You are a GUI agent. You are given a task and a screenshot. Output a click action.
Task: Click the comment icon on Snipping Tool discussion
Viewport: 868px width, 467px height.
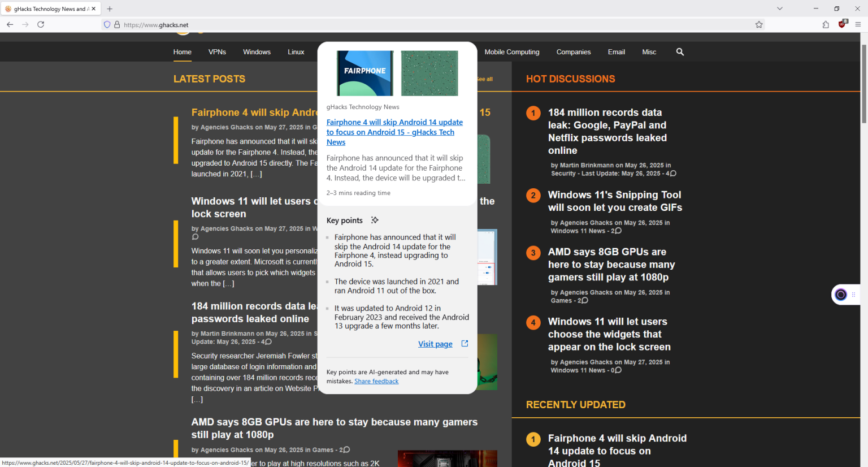coord(619,231)
